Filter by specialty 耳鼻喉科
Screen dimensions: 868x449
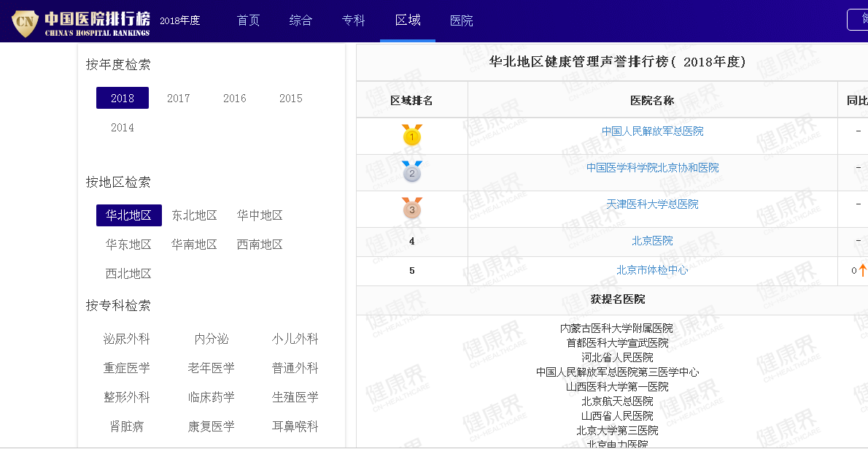(295, 427)
